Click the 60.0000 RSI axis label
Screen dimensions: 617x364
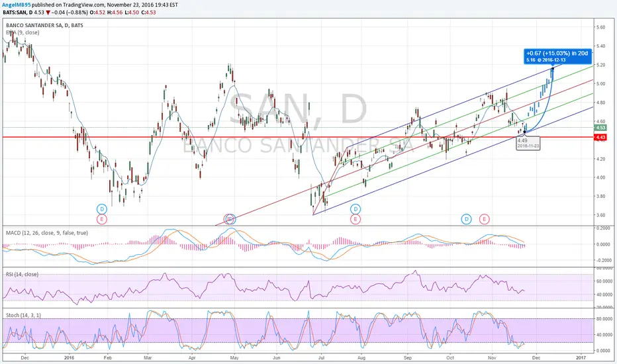(604, 281)
